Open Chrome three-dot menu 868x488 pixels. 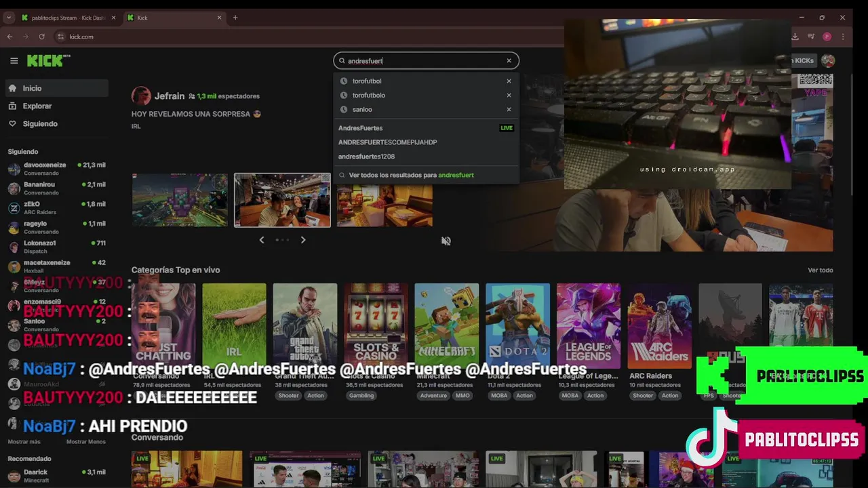coord(843,37)
